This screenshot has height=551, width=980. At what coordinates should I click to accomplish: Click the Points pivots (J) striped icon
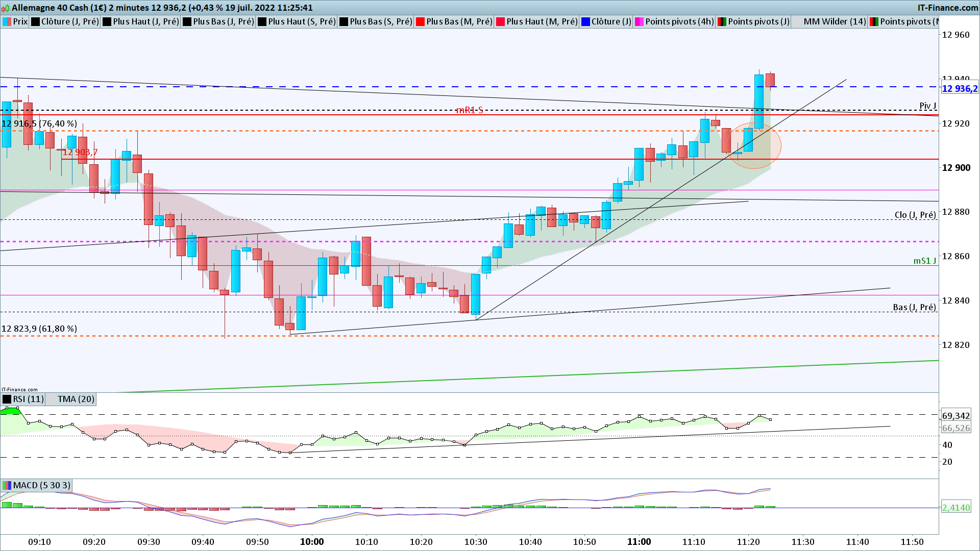pos(722,21)
